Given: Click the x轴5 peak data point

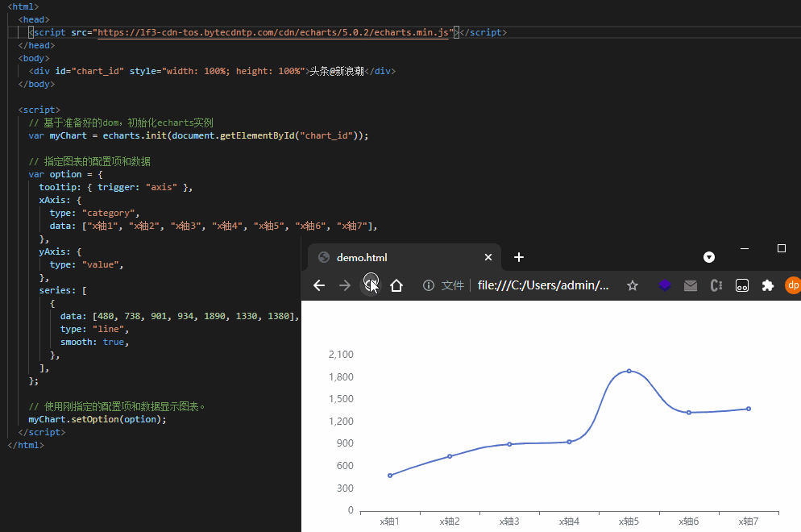Looking at the screenshot, I should (629, 371).
